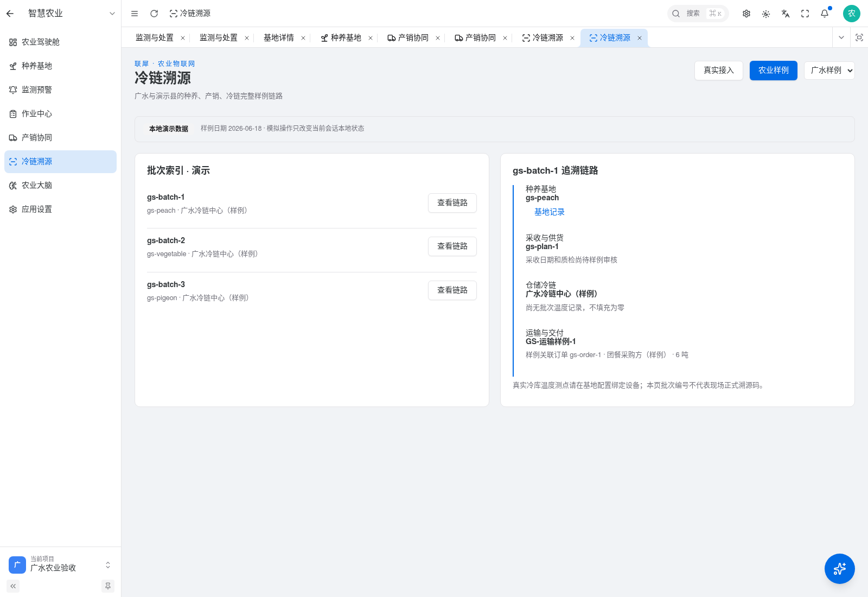The width and height of the screenshot is (868, 597).
Task: Open 农业驾驶舱 in sidebar
Action: pos(60,42)
